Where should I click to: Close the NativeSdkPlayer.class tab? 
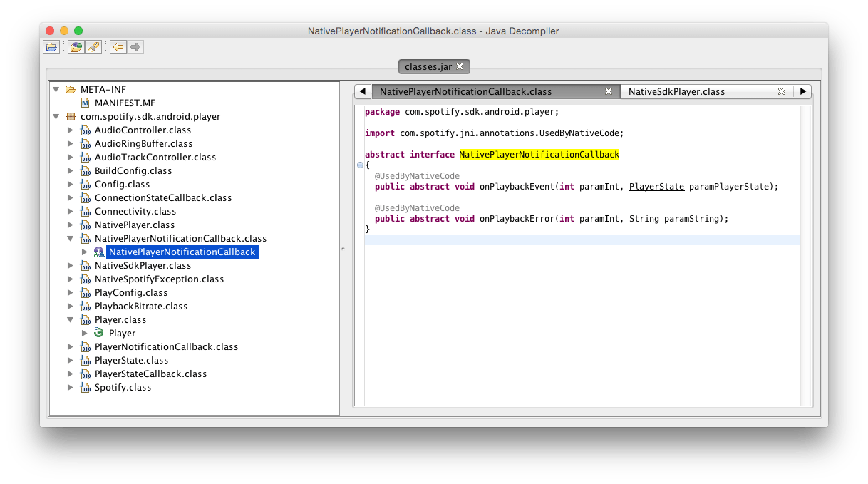[781, 92]
